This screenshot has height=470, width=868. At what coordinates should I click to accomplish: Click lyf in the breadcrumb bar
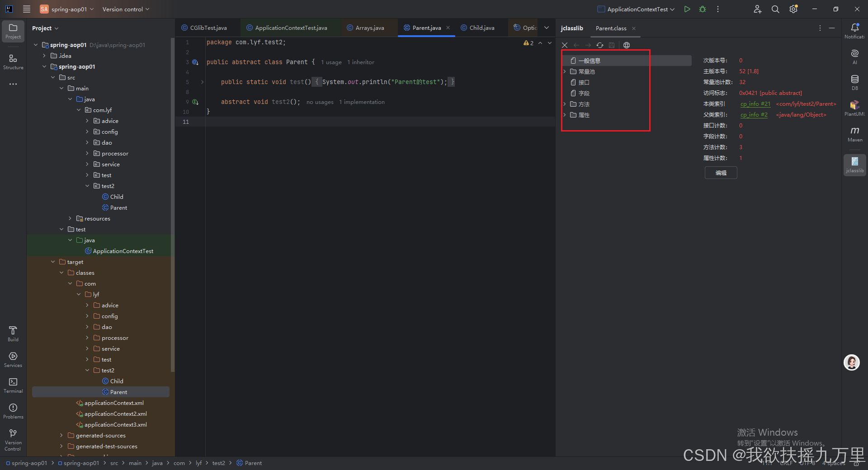(199, 463)
